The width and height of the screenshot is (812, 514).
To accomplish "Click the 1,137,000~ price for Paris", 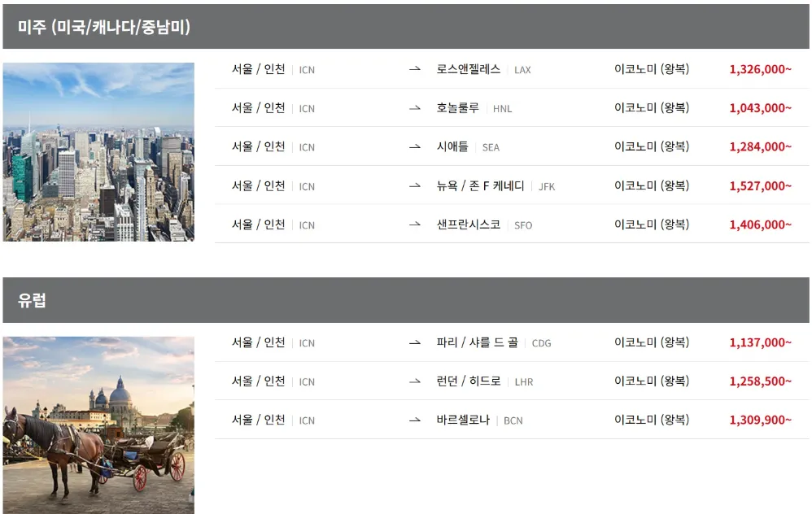I will (761, 343).
